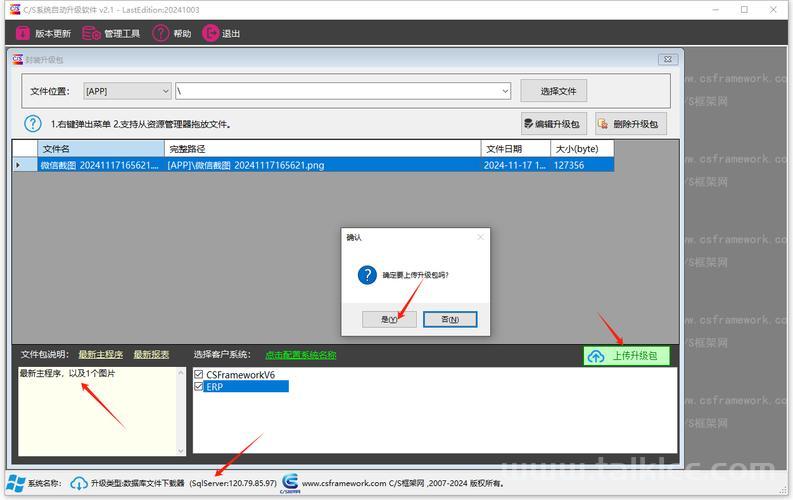Click the Windows logo icon beside 系统名称
Screen dimensions: 793x500
(x=15, y=483)
